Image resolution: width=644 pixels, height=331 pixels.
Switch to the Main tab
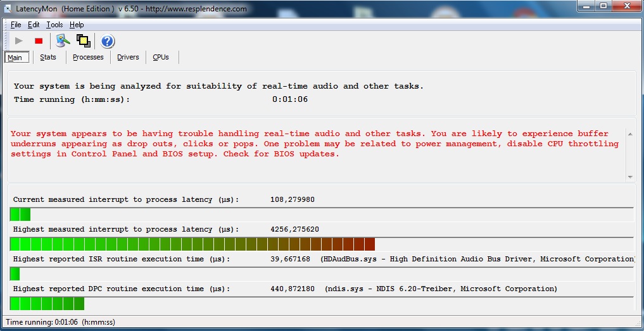click(x=17, y=58)
